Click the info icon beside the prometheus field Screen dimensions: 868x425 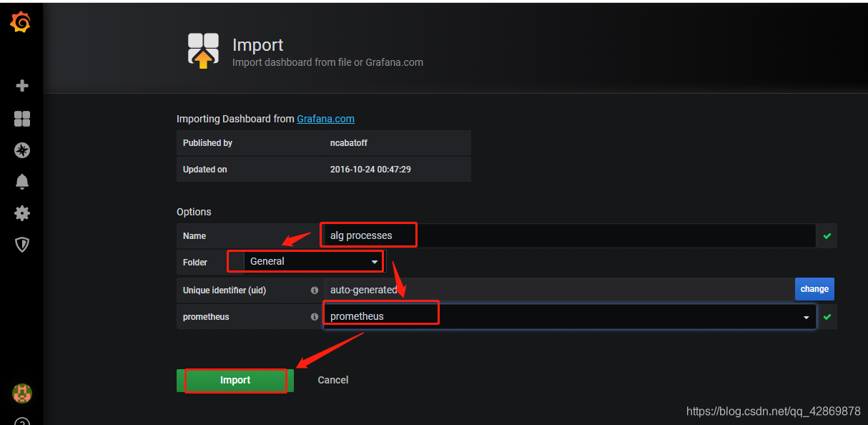315,316
